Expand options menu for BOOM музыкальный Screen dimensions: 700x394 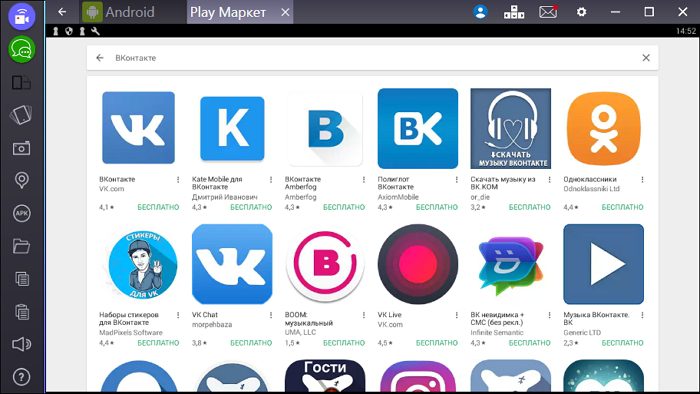pyautogui.click(x=364, y=315)
